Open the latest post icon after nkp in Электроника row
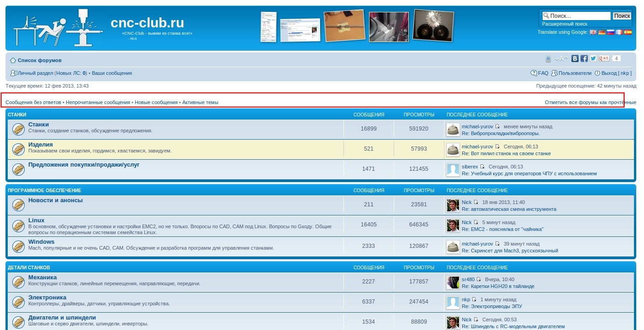644x330 pixels. point(474,299)
